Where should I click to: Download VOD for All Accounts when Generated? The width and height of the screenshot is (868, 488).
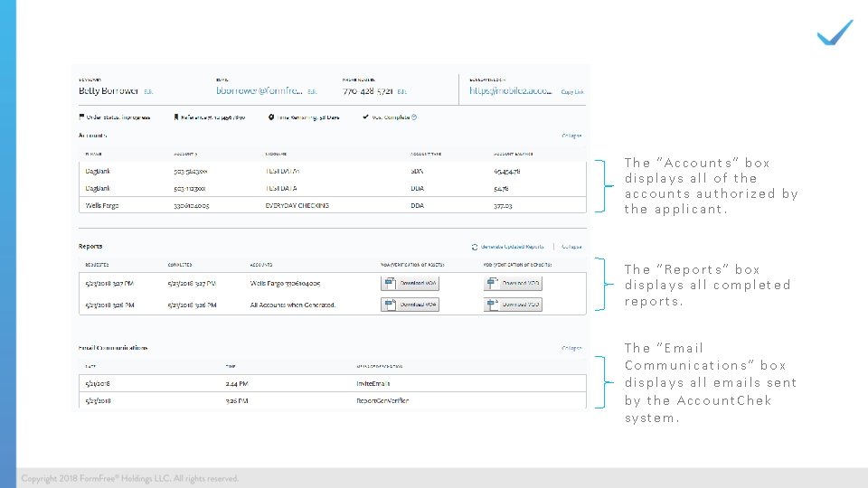click(513, 305)
